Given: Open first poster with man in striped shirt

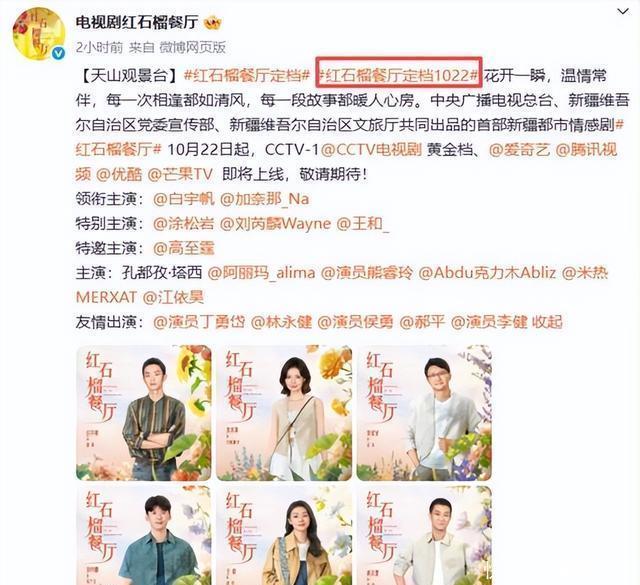Looking at the screenshot, I should [144, 413].
